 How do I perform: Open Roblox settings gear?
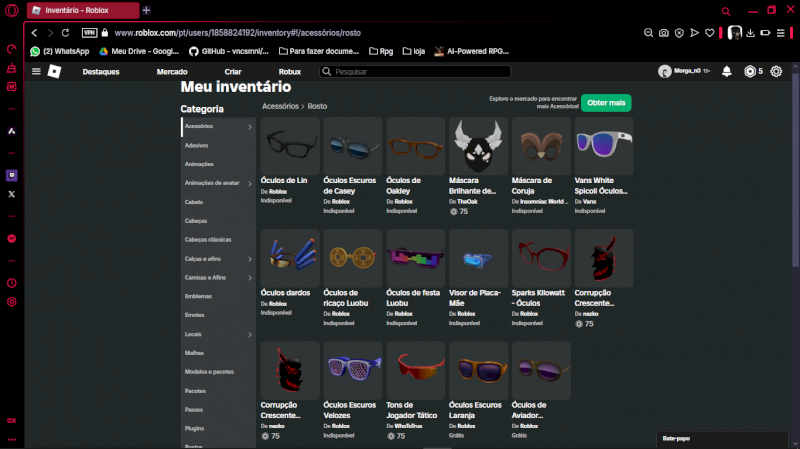tap(776, 71)
